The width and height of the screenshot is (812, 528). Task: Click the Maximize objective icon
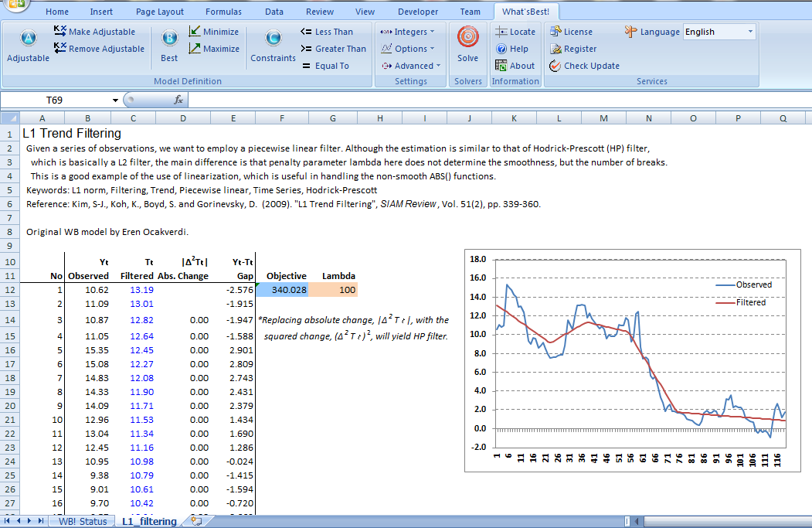[213, 49]
